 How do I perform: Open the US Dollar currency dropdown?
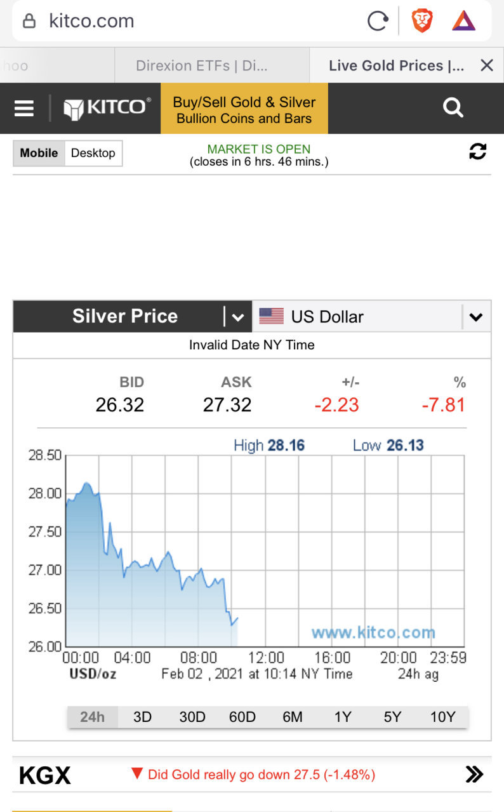click(x=372, y=316)
